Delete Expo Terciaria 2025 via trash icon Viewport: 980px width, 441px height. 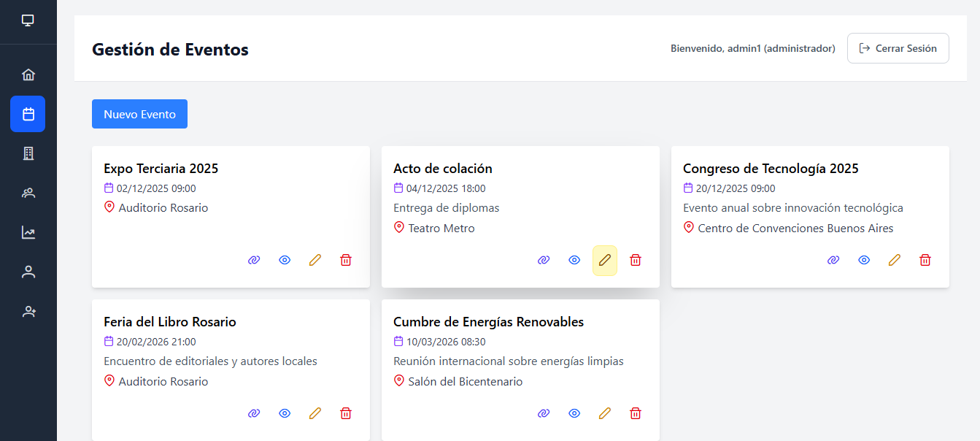pyautogui.click(x=346, y=259)
